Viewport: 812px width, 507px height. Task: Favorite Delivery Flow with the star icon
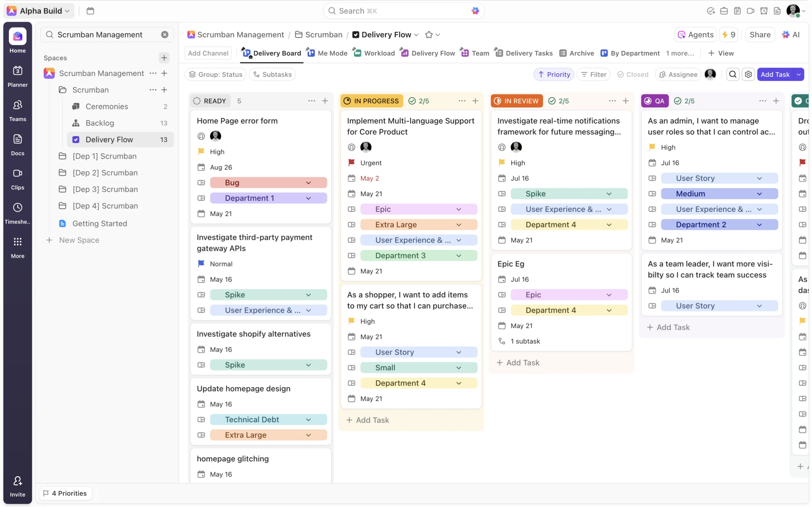(429, 35)
